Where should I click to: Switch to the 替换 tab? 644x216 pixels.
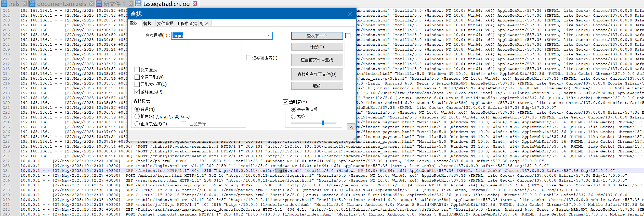(147, 23)
